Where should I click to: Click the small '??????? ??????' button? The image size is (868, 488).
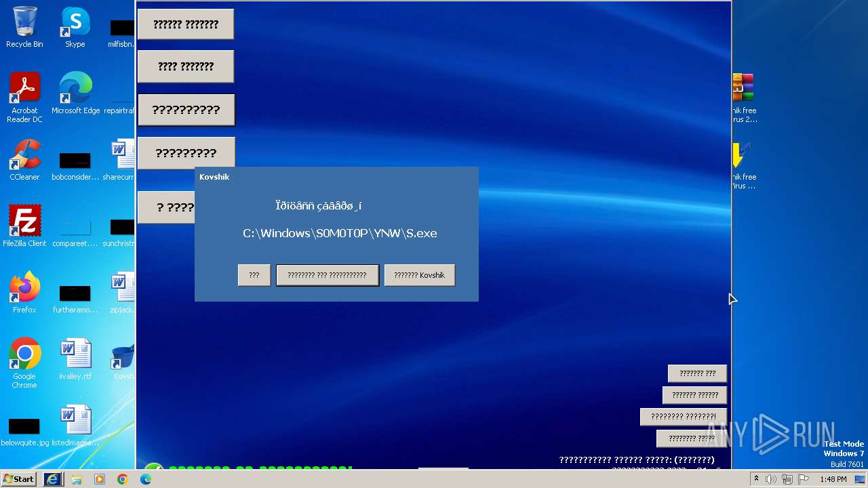coord(694,395)
